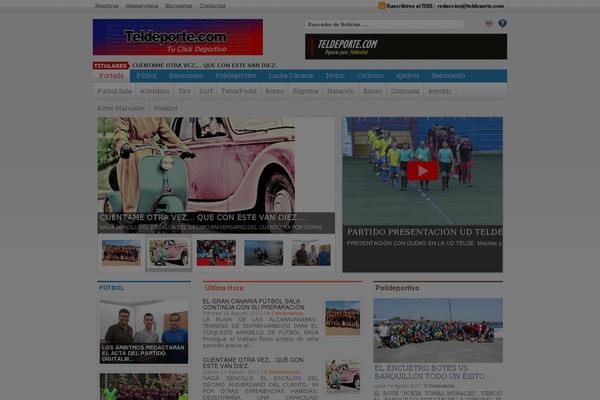Click the email envelope icon beside the search field
Screen dimensions: 600x400
(489, 24)
